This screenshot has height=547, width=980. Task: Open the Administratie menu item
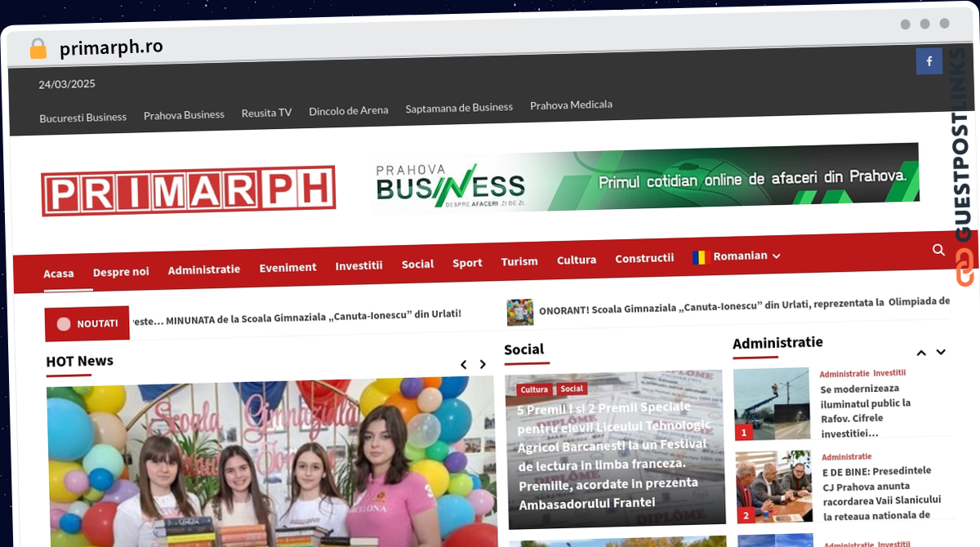tap(204, 269)
